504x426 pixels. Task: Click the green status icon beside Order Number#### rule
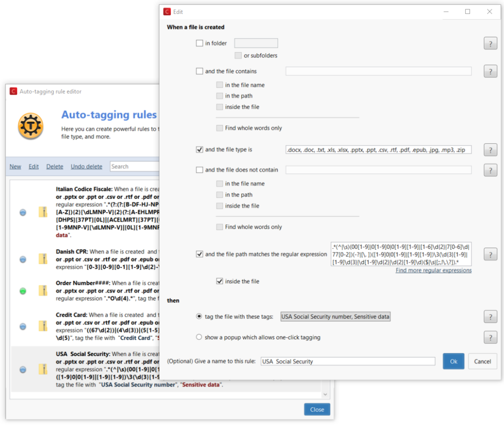(22, 291)
